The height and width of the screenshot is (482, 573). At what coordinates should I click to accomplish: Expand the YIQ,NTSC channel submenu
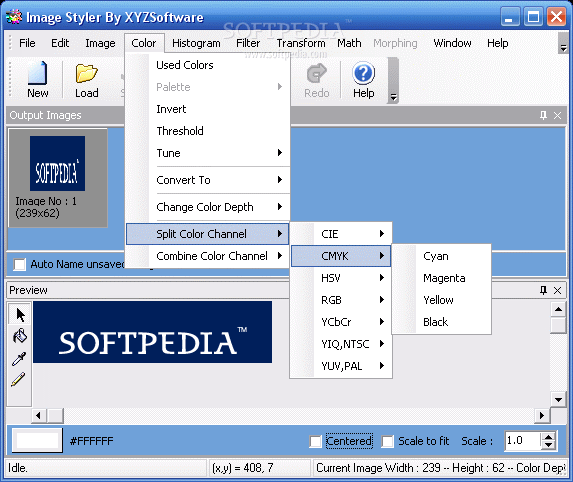click(341, 344)
